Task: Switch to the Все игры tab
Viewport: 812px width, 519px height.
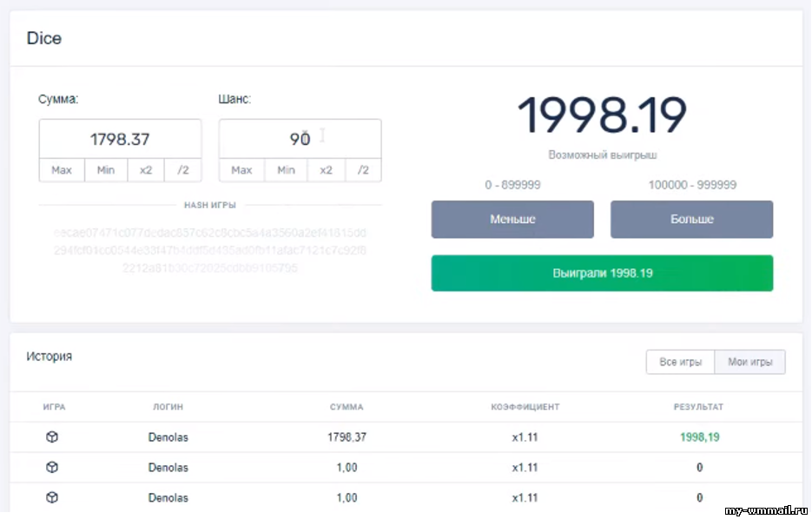Action: 680,362
